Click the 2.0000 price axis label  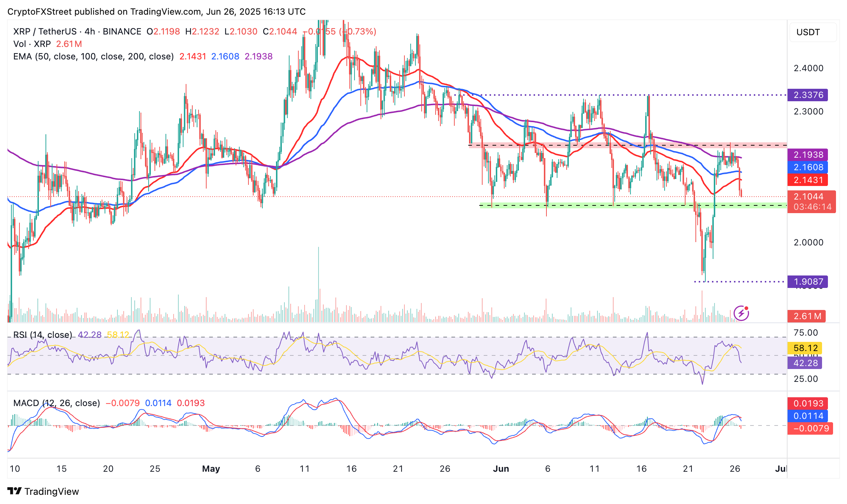click(808, 242)
